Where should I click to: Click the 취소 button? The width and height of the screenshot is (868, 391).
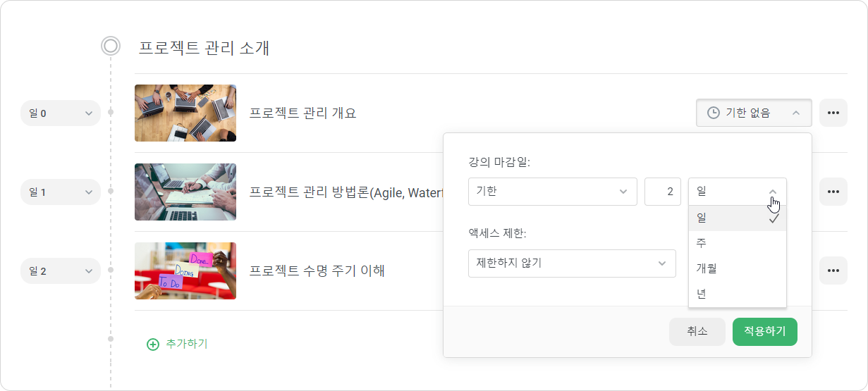click(697, 332)
